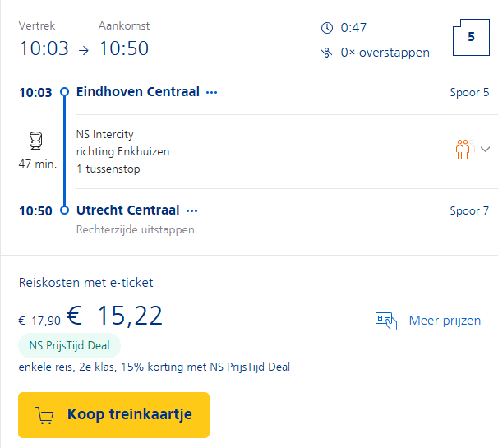
Task: Select the Utrecht Centraal station name
Action: pyautogui.click(x=127, y=210)
